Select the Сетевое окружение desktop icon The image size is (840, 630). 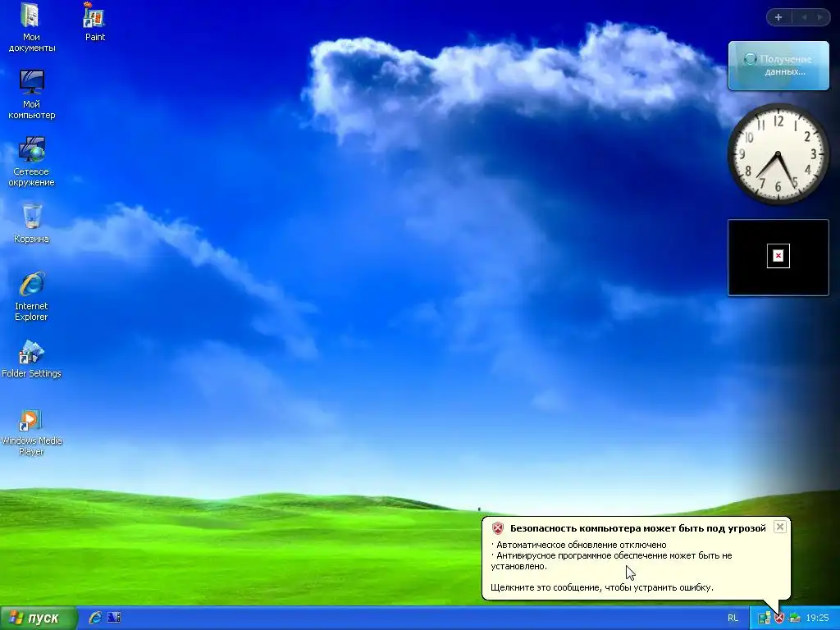coord(31,162)
